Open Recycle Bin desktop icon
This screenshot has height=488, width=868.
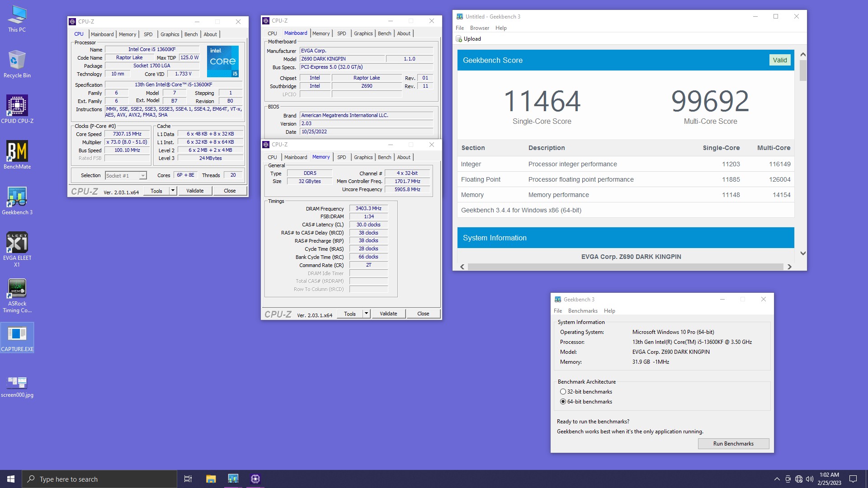pos(17,64)
